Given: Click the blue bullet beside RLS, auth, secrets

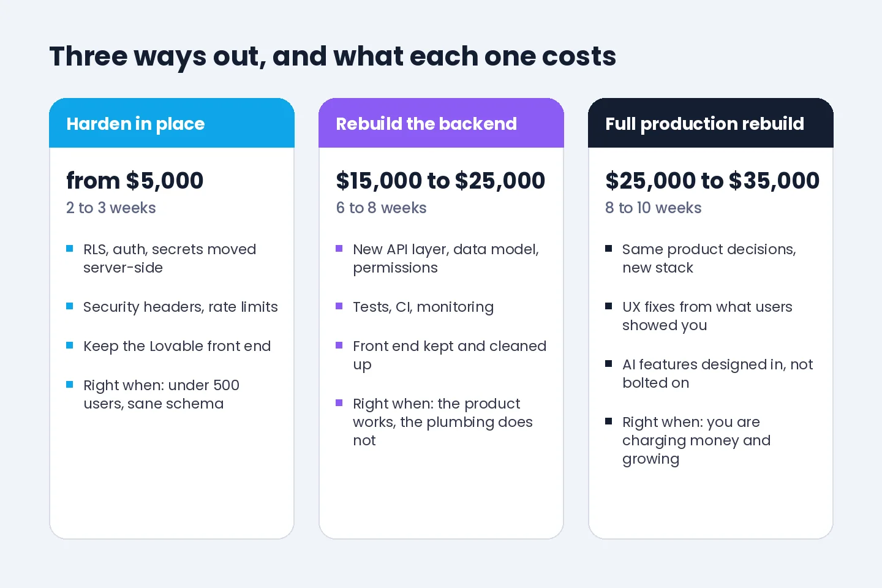Looking at the screenshot, I should pyautogui.click(x=70, y=249).
